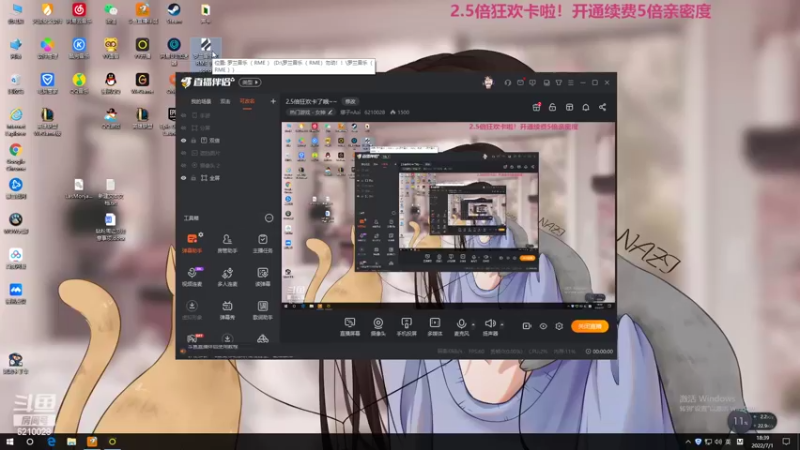Expand speaker options arrow
The image size is (800, 450).
click(x=502, y=324)
